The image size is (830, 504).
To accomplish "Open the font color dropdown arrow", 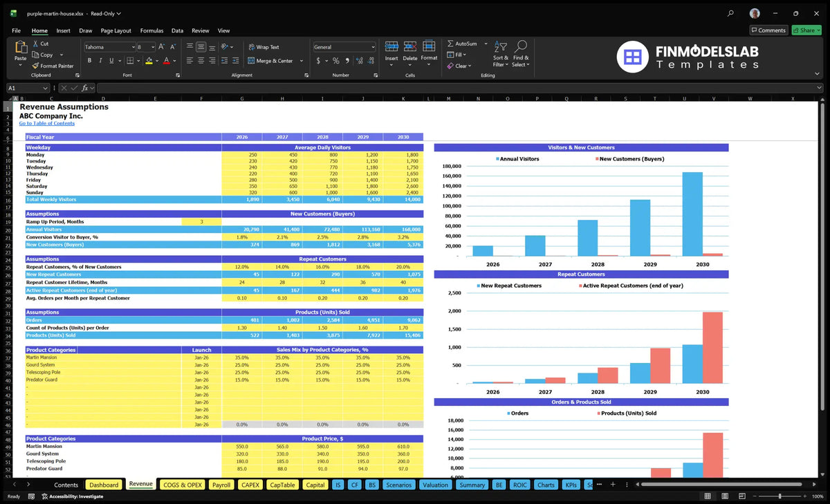I will point(174,61).
